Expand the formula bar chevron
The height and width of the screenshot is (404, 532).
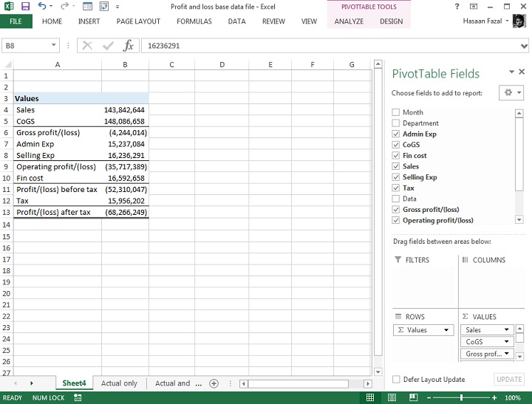[x=524, y=46]
